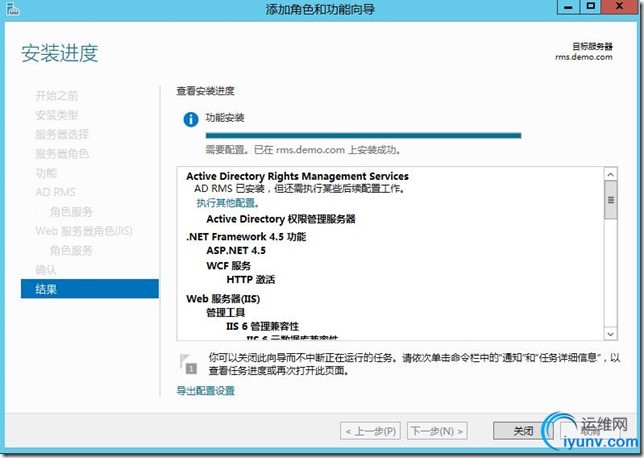644x458 pixels.
Task: Select the 服务器角色 step in sidebar
Action: point(62,154)
